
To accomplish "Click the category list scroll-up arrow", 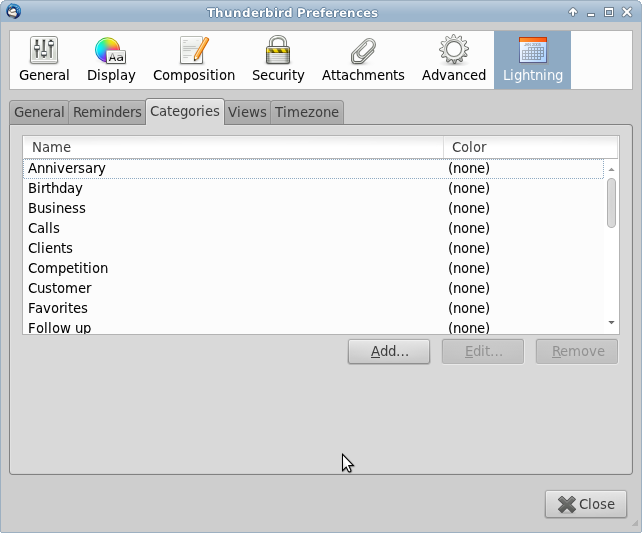I will coord(611,169).
